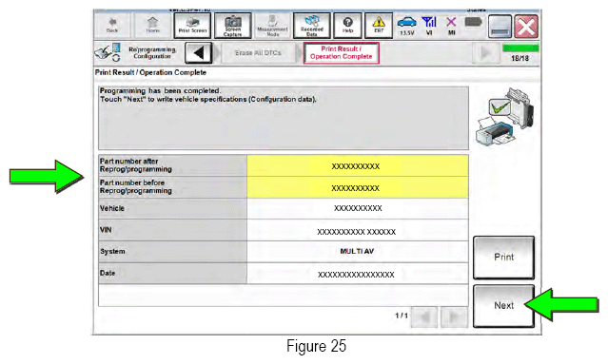Click the ERT warning icon
This screenshot has height=364, width=608.
pyautogui.click(x=379, y=26)
